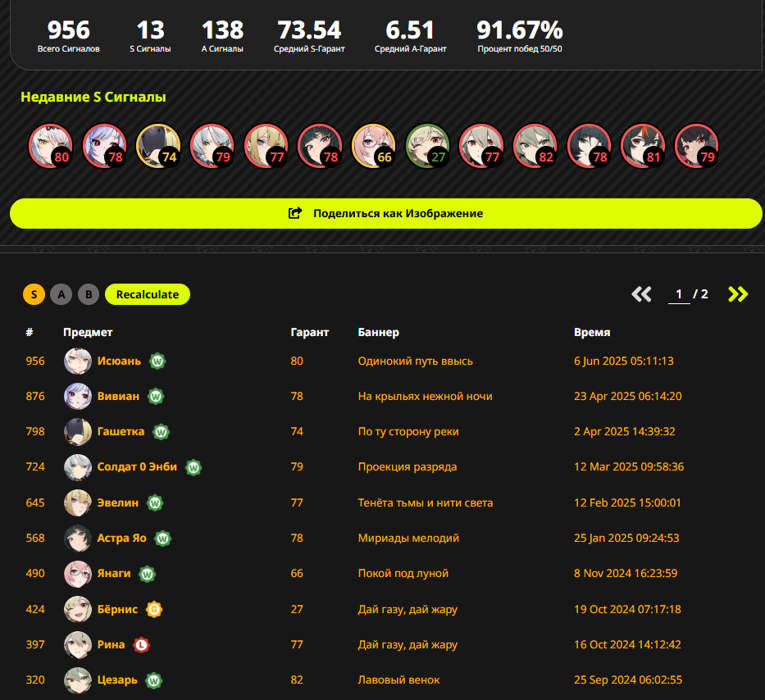Click the Гашетка character portrait

pyautogui.click(x=78, y=432)
